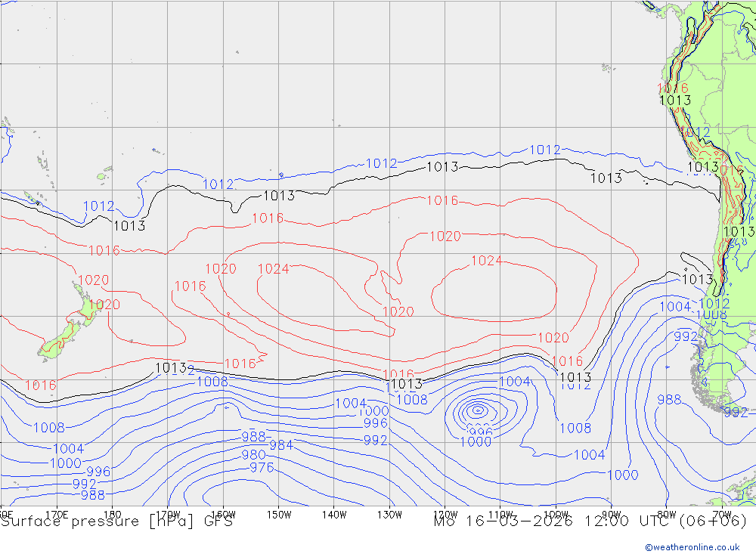Click the "160W" longitude label

pos(223,515)
